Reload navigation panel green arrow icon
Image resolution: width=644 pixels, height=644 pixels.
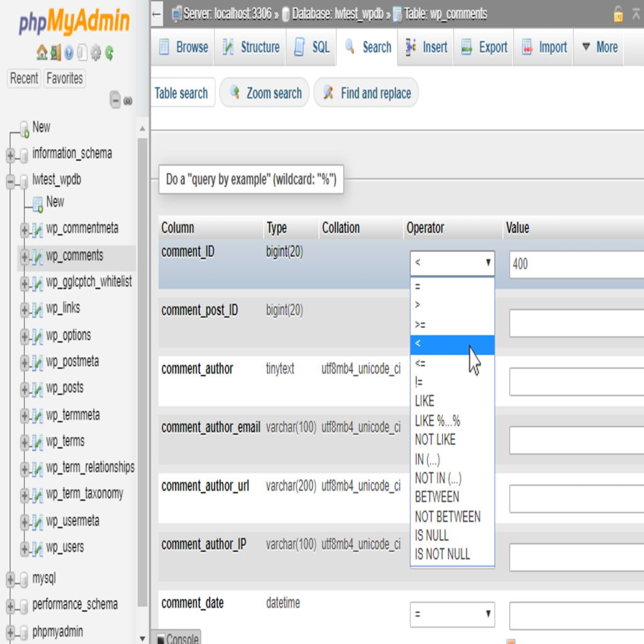pyautogui.click(x=109, y=53)
